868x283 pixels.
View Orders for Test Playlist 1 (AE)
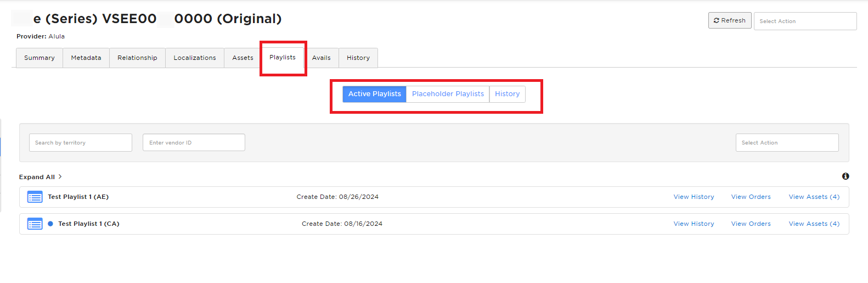coord(751,197)
